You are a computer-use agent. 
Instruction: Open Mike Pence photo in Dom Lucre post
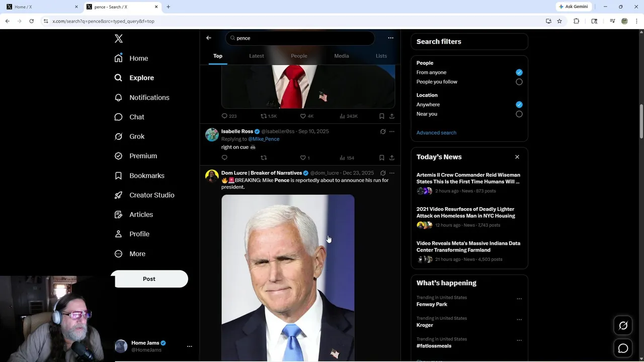pyautogui.click(x=288, y=278)
